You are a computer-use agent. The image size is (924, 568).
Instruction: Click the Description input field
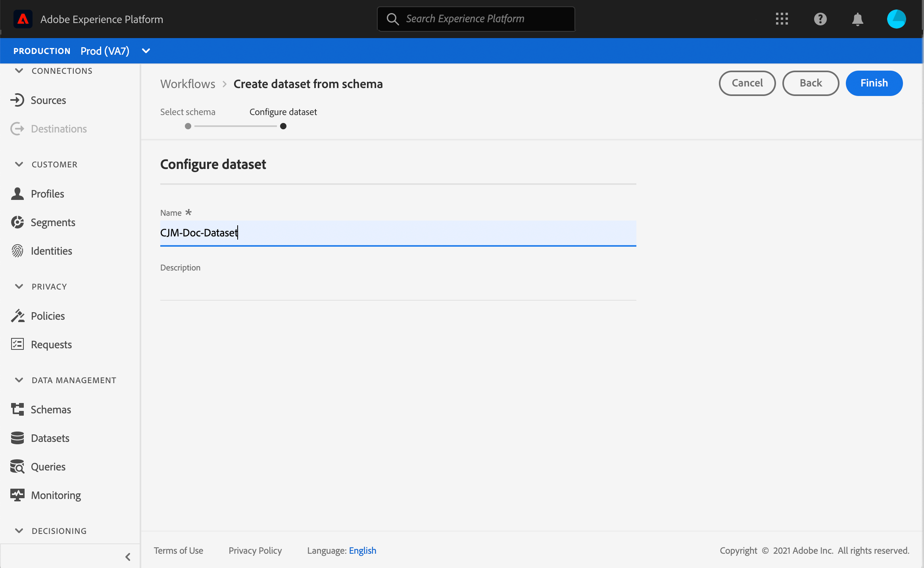tap(398, 288)
